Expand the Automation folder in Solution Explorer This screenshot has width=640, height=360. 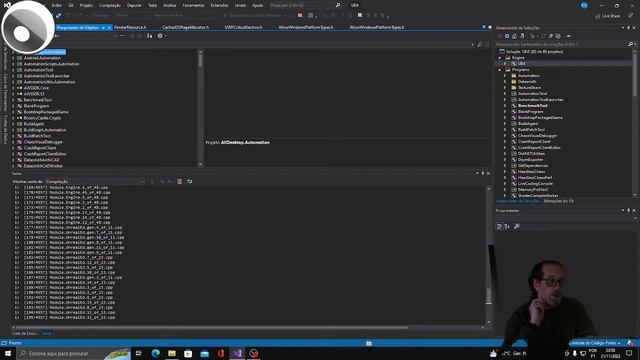505,76
